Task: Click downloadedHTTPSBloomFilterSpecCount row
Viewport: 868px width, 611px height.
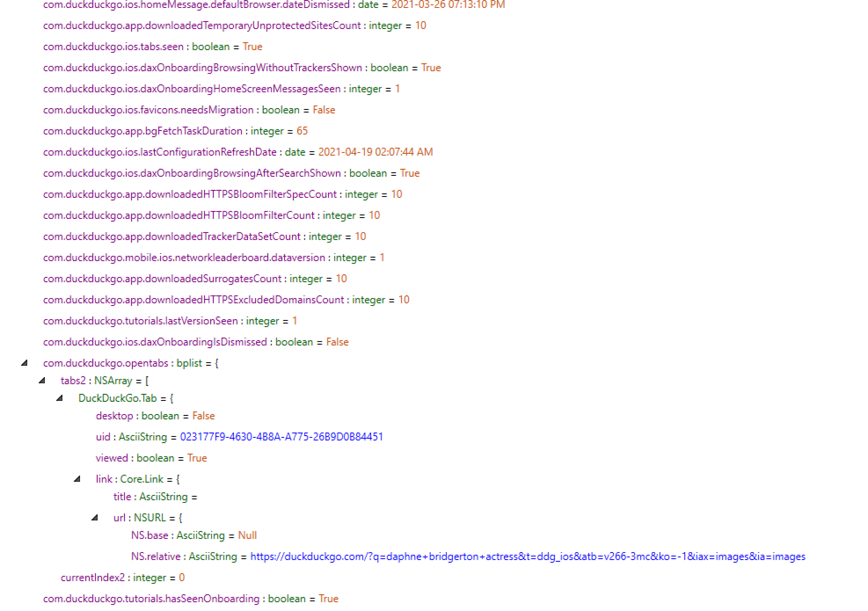Action: tap(222, 194)
